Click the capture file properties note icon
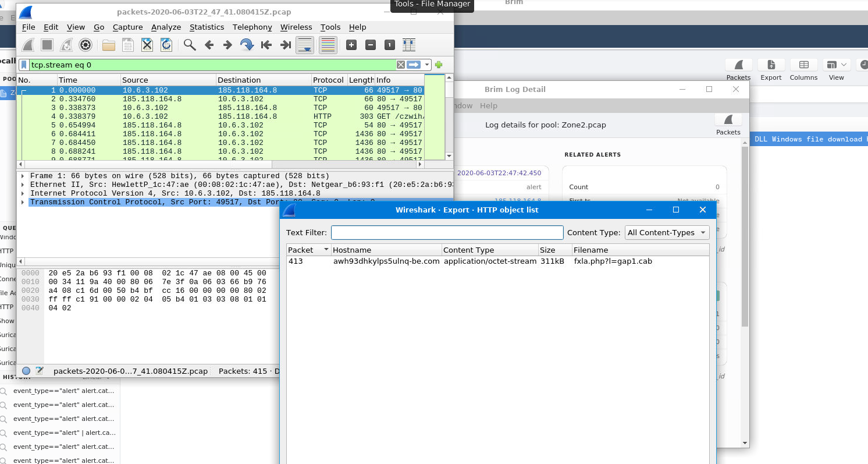 point(40,371)
